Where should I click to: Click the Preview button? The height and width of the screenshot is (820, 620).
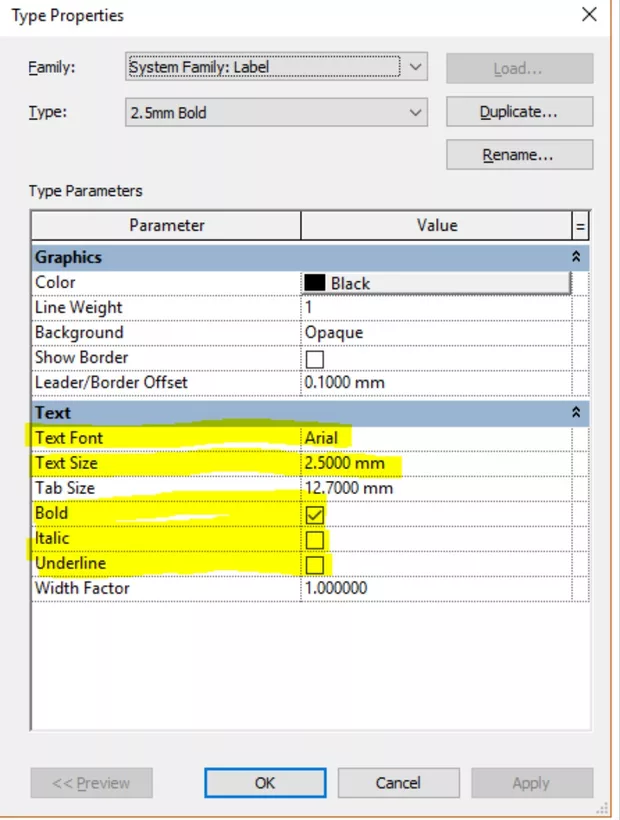coord(91,783)
